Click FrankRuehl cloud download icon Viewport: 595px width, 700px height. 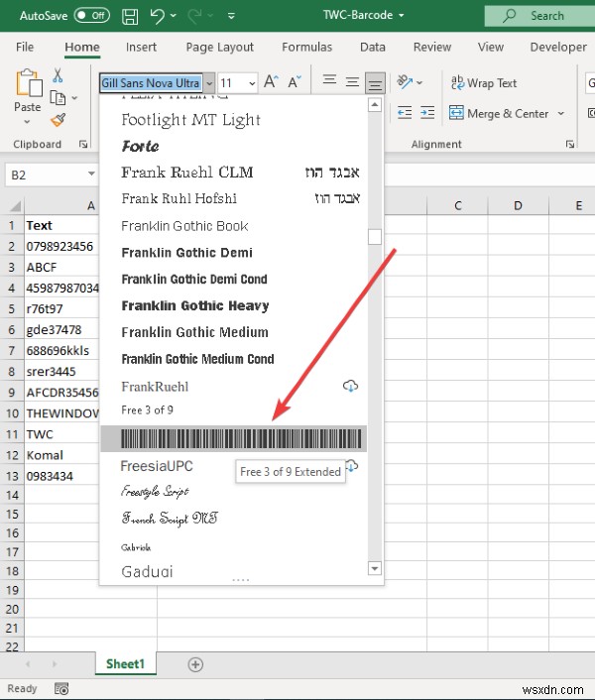pos(350,386)
